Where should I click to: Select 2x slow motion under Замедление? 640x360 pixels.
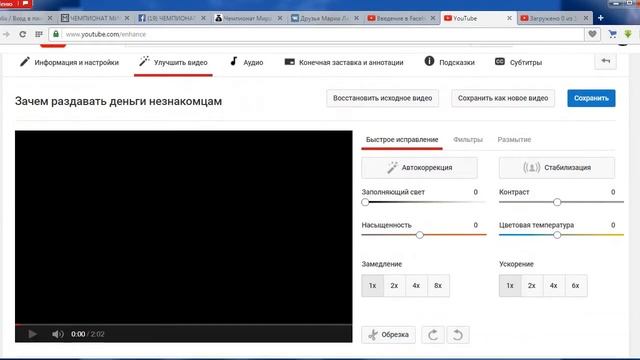(394, 286)
